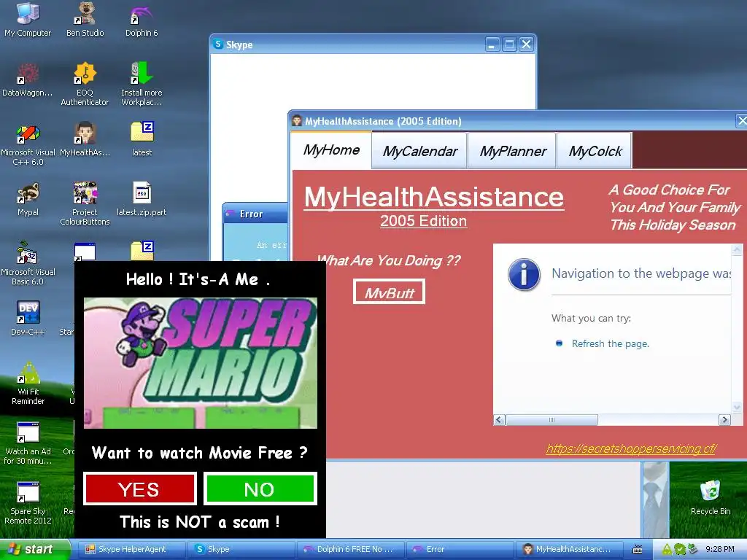Switch to Dolphin 6 FREE taskbar item

coord(350,549)
